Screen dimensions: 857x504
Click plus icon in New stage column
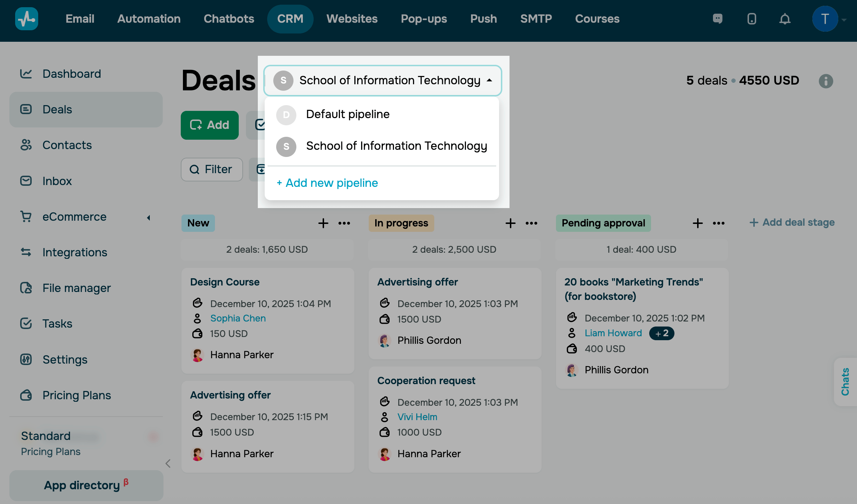point(323,223)
